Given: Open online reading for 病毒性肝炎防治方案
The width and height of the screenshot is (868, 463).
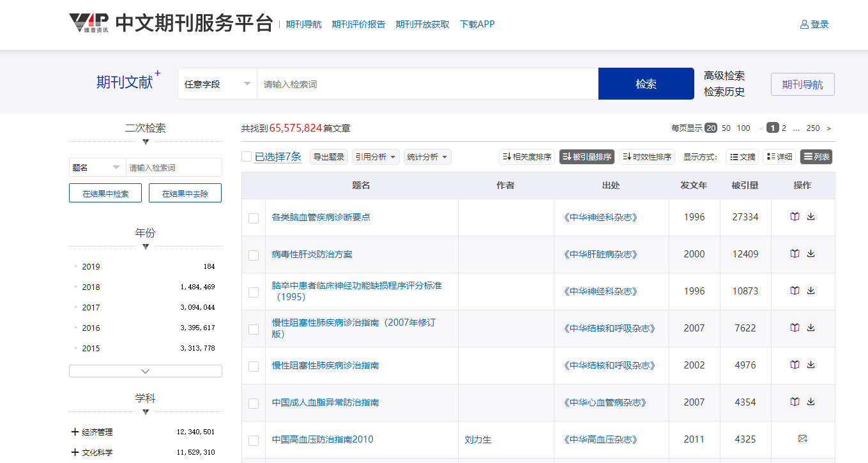Looking at the screenshot, I should 795,254.
